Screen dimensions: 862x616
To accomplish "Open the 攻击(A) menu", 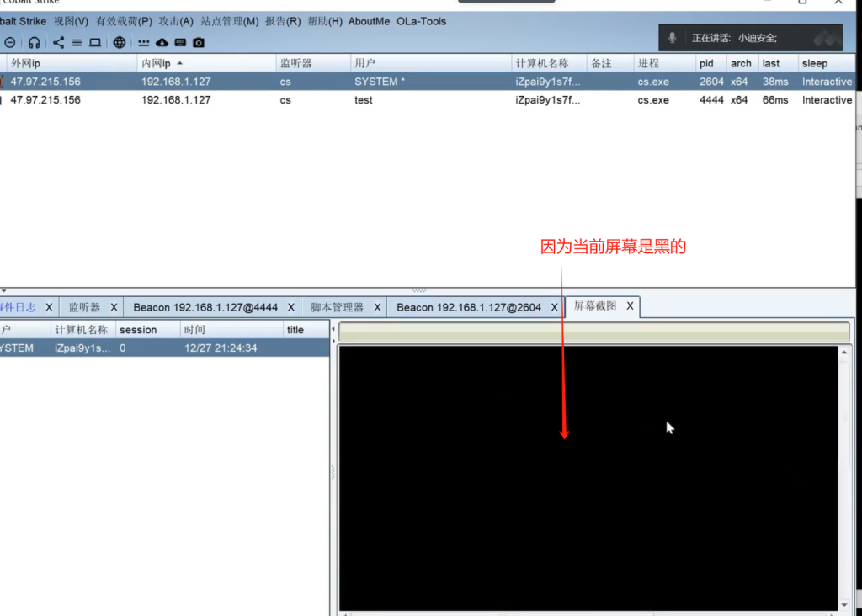I will [x=176, y=21].
